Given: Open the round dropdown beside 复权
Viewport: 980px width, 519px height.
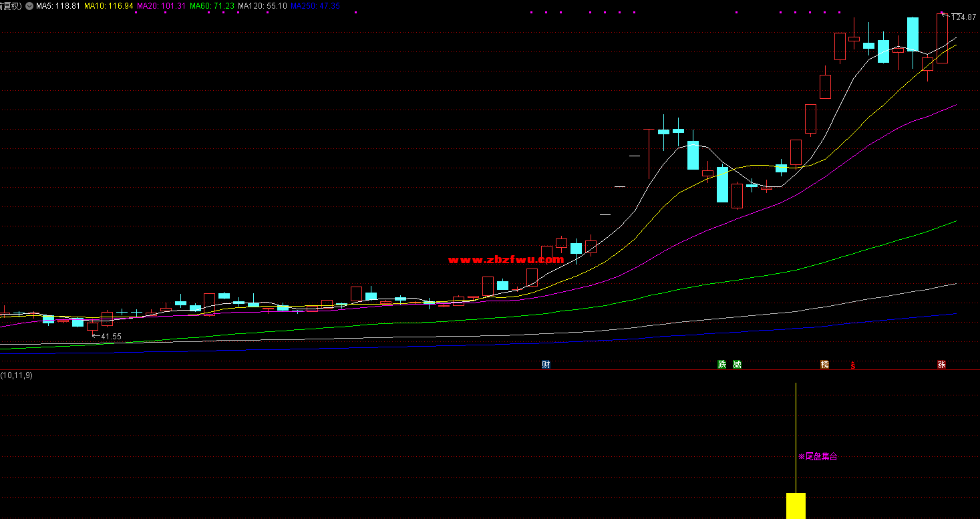Looking at the screenshot, I should point(29,6).
